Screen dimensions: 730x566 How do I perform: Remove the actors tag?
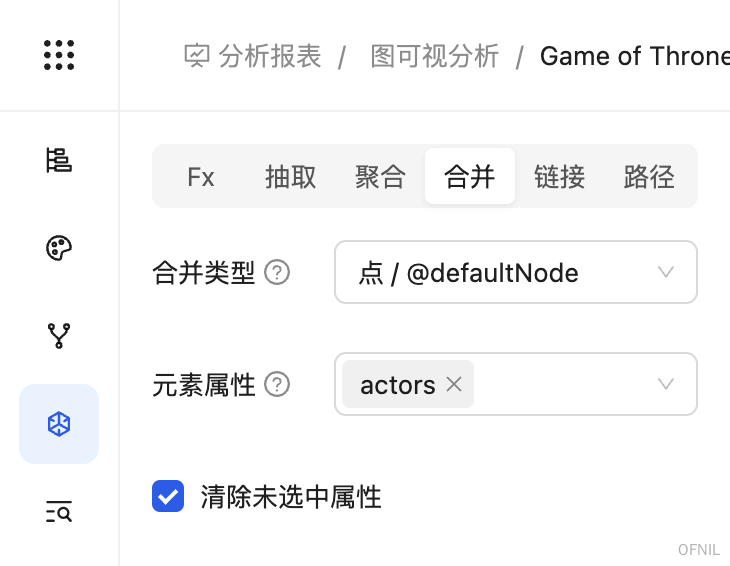tap(454, 384)
